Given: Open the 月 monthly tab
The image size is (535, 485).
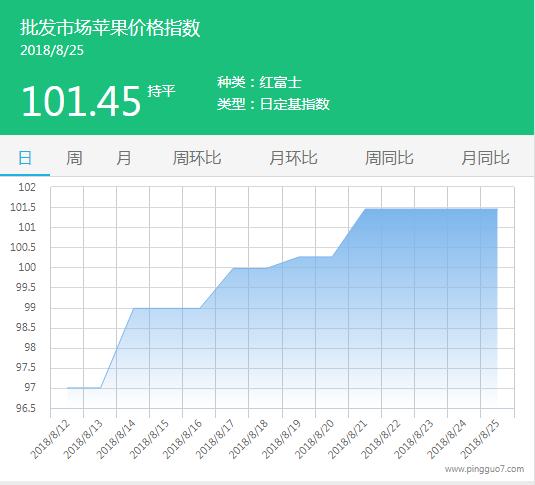Looking at the screenshot, I should click(124, 158).
